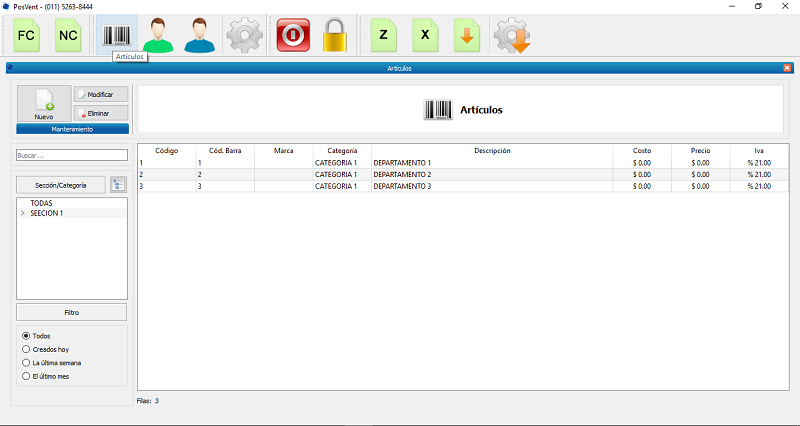The width and height of the screenshot is (800, 426).
Task: Close the Artículos inner window
Action: tap(787, 68)
